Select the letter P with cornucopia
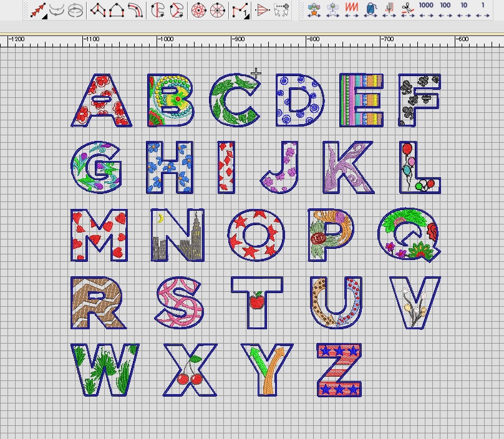The width and height of the screenshot is (504, 439). pyautogui.click(x=331, y=235)
